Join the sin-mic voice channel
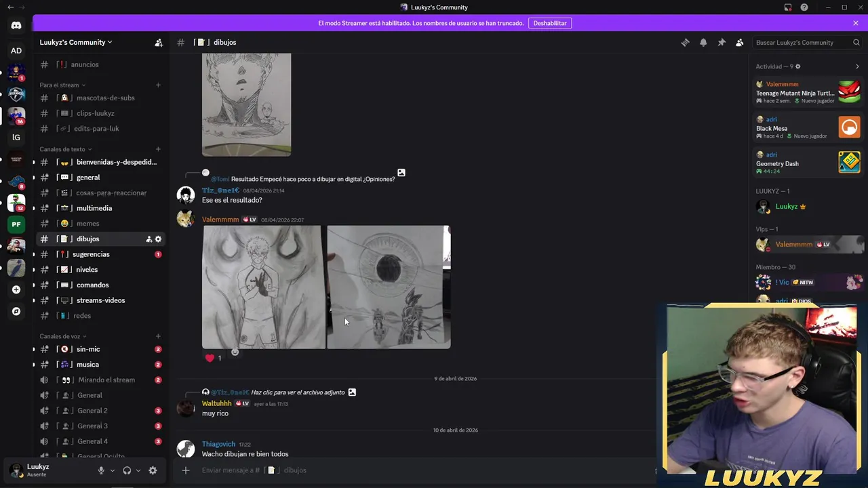868x488 pixels. [99, 349]
